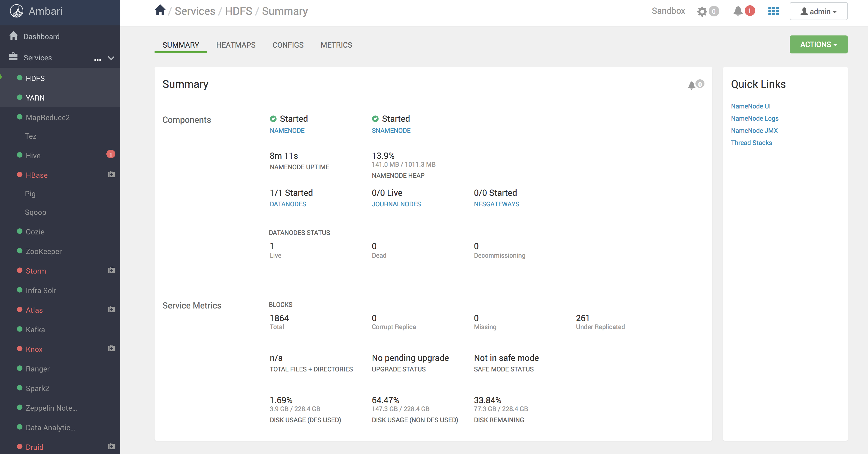Expand the ACTIONS dropdown button

coord(818,44)
